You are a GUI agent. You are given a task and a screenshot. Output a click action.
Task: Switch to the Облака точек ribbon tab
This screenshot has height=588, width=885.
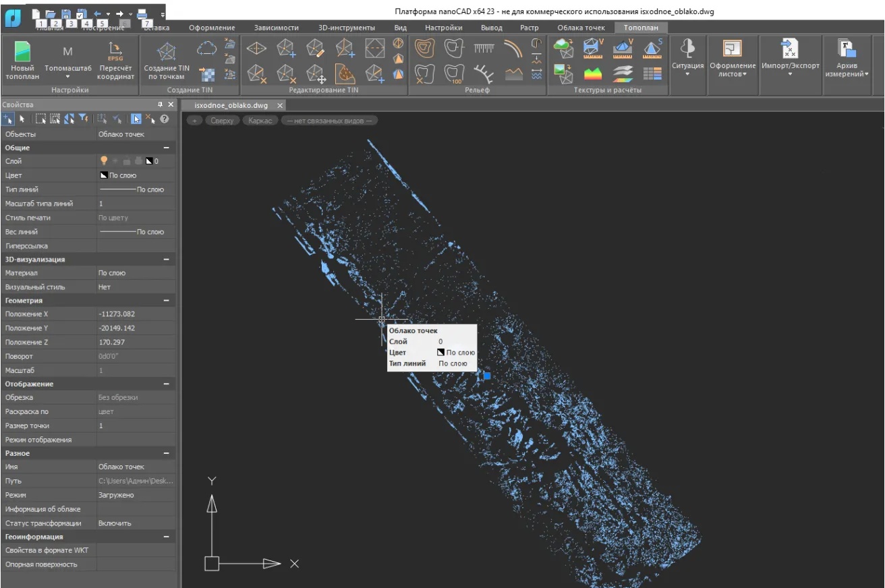[581, 28]
